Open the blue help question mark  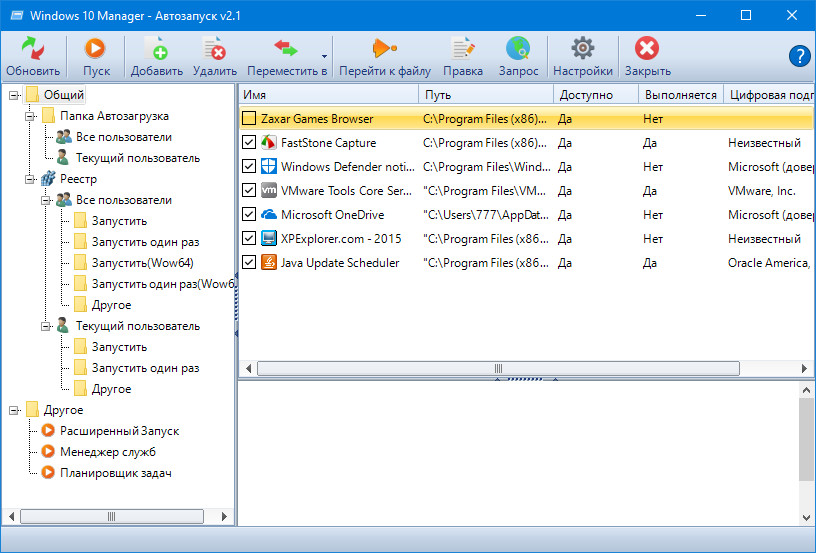[799, 56]
